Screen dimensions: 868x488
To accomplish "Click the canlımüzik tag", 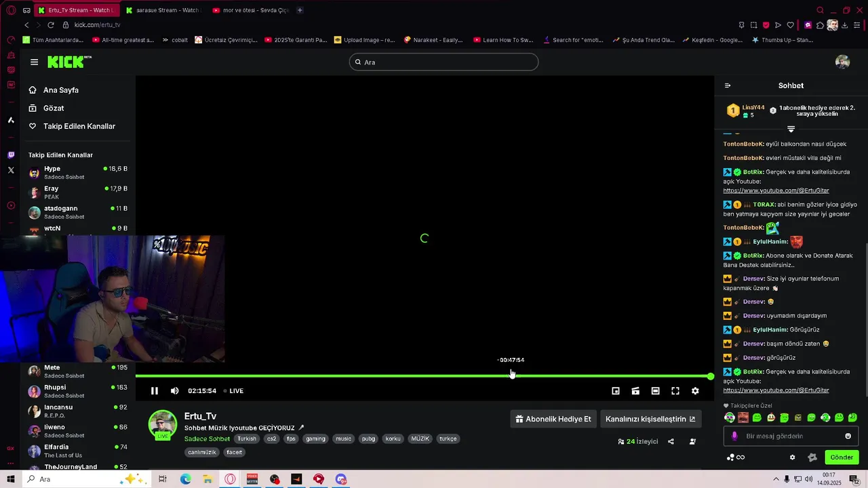I will 202,452.
